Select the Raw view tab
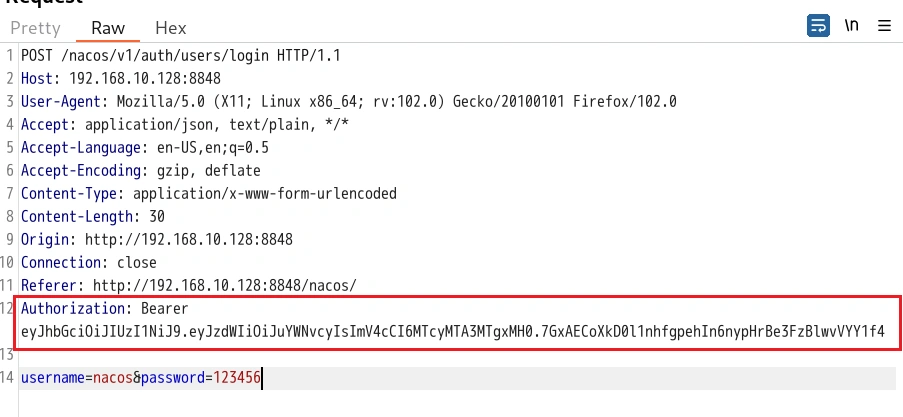 [x=108, y=28]
